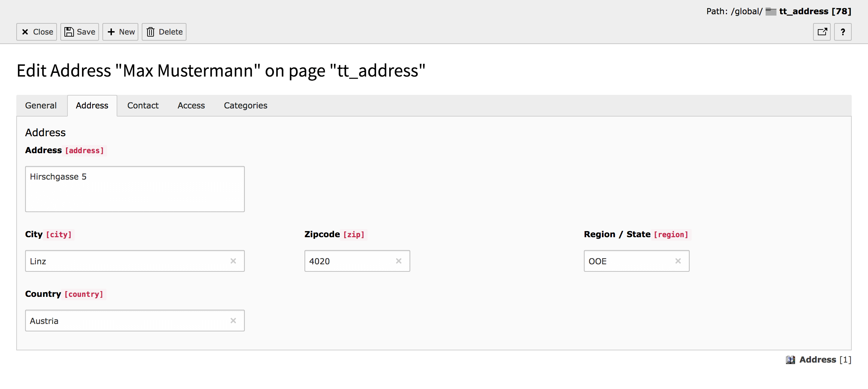Open the Categories tab
This screenshot has height=389, width=868.
coord(245,106)
